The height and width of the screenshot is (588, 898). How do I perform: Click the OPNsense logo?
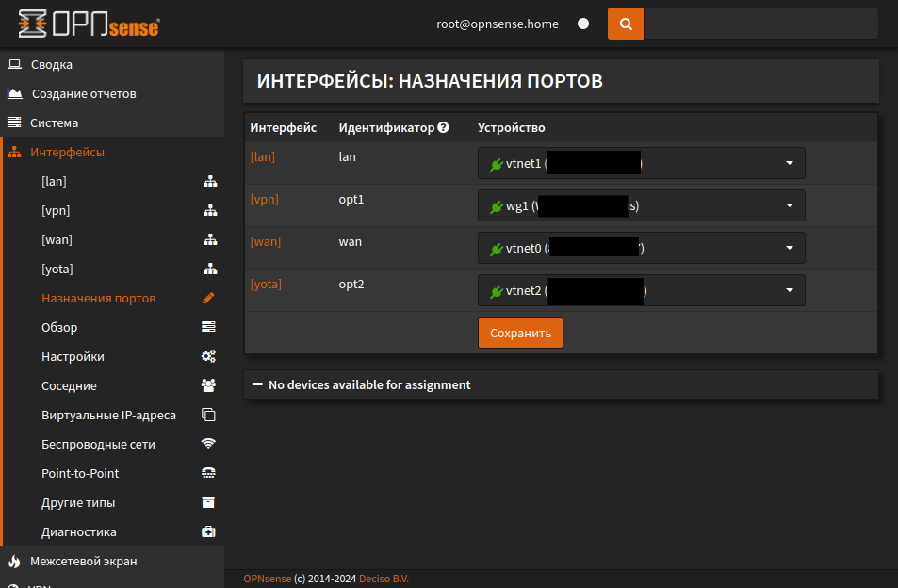pyautogui.click(x=89, y=24)
